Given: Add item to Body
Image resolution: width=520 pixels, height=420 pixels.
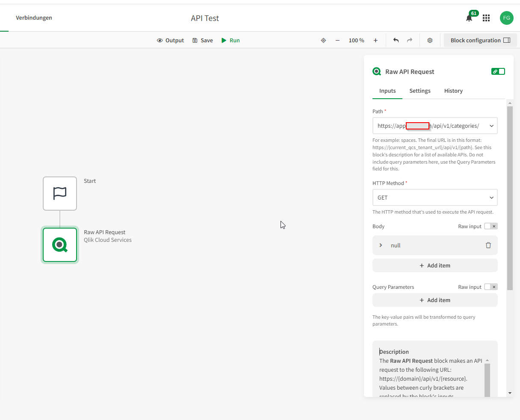Looking at the screenshot, I should (x=435, y=265).
